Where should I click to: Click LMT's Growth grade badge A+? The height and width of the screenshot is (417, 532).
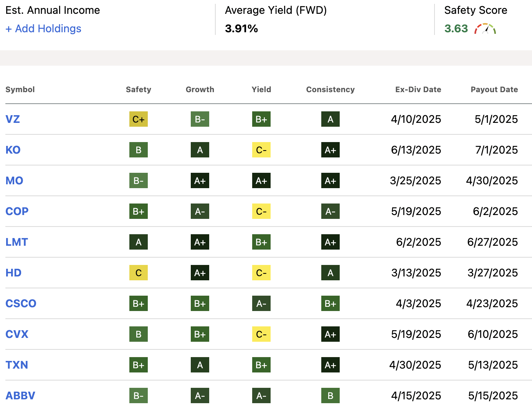click(200, 242)
